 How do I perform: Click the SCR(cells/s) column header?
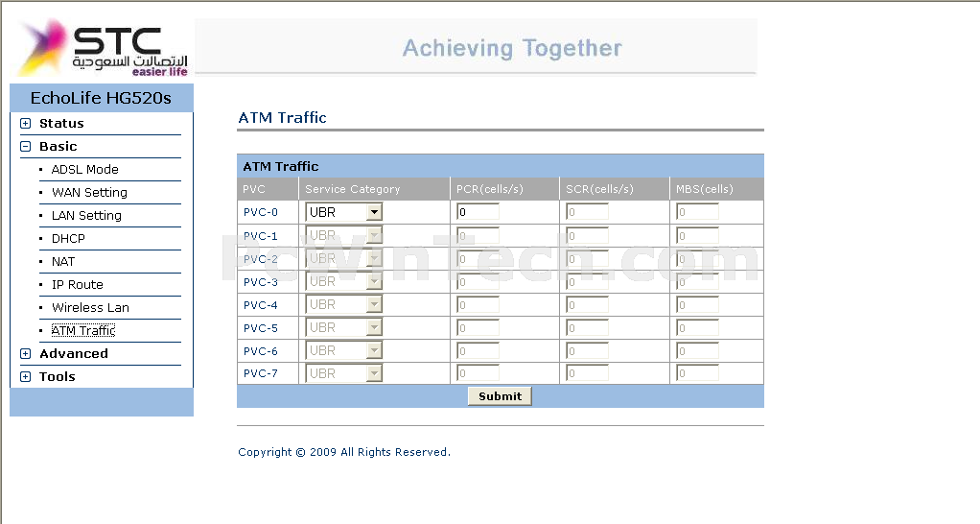pos(599,189)
